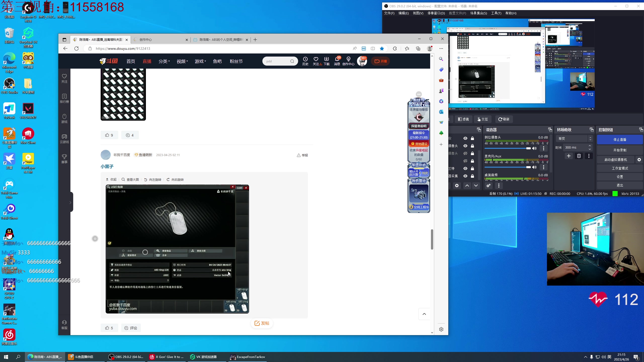
Task: Expand the 分类 dropdown in Douyu nav
Action: (x=164, y=61)
